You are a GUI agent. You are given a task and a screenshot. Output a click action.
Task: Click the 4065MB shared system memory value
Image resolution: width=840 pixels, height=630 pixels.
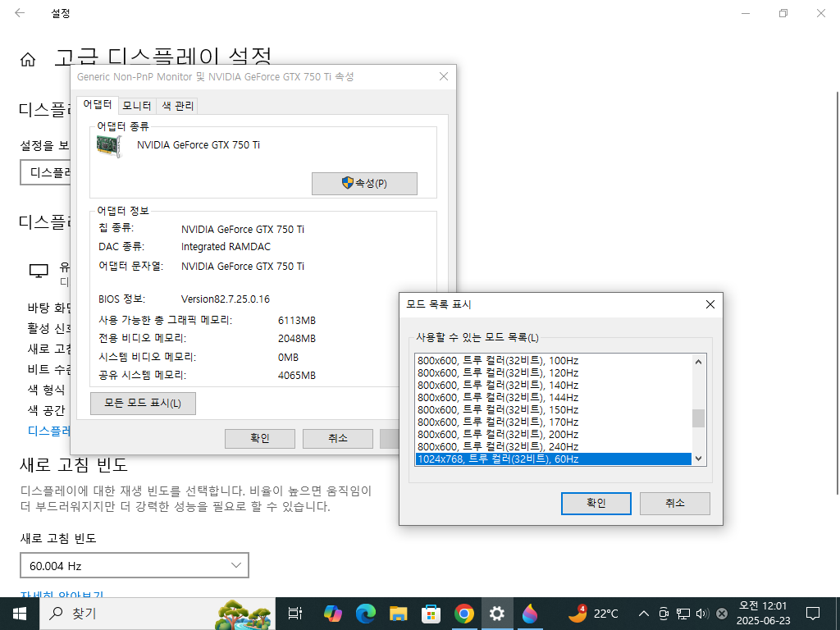tap(297, 376)
